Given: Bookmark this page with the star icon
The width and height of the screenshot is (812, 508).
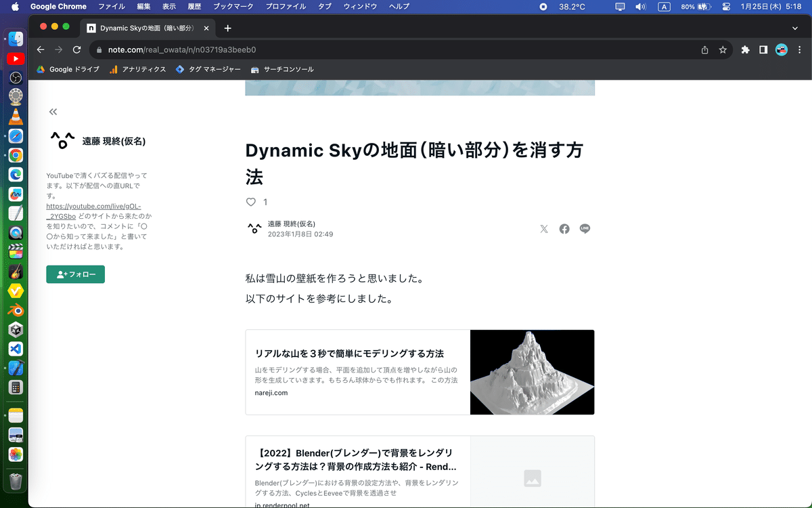Looking at the screenshot, I should point(723,49).
